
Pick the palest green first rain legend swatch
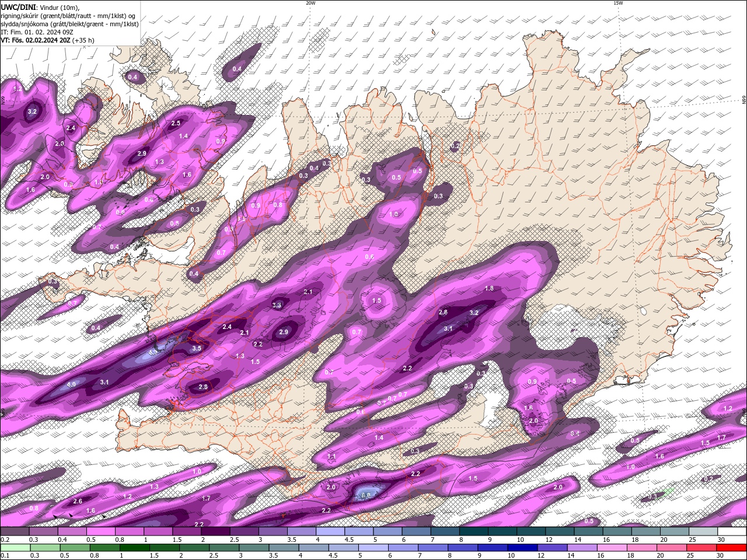(x=15, y=548)
